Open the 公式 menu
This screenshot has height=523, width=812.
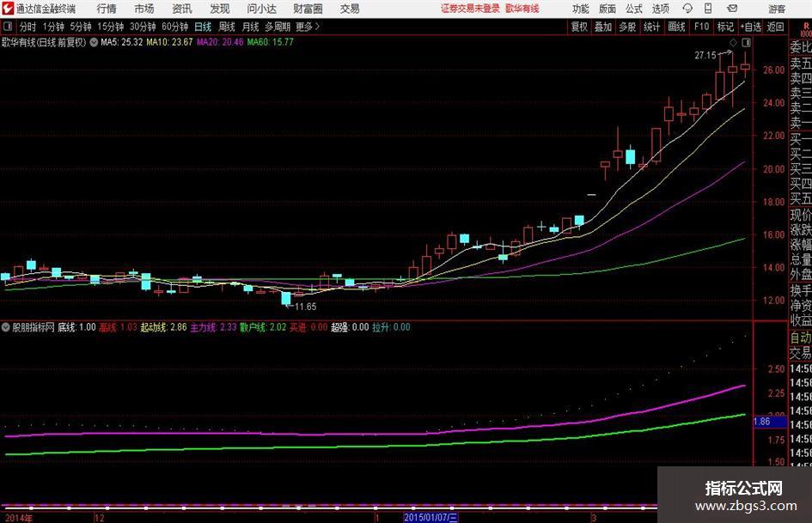[633, 9]
